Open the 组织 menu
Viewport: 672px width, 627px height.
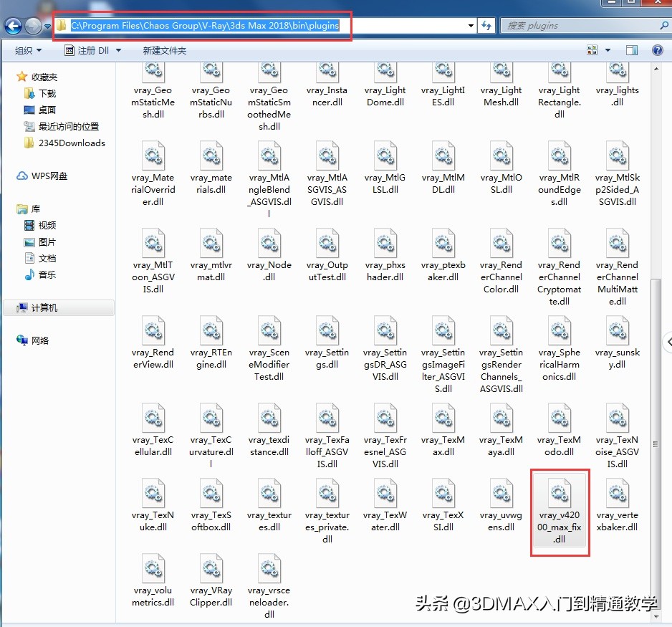coord(28,51)
